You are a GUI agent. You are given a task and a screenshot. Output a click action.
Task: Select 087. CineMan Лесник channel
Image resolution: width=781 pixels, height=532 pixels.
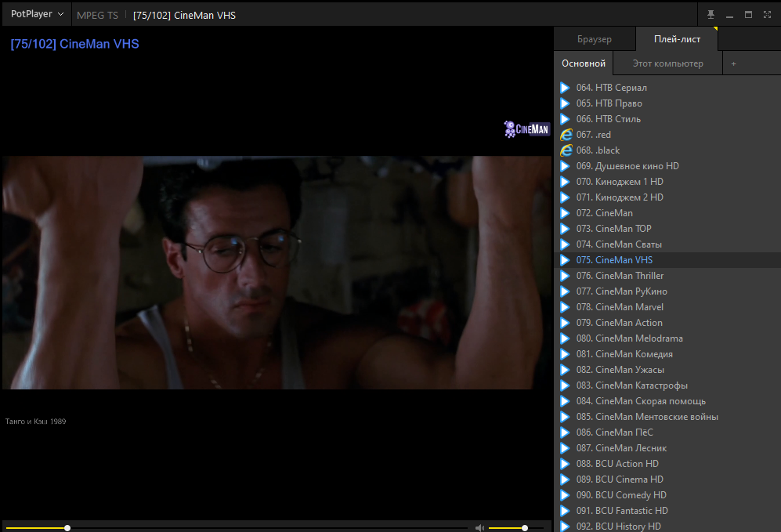621,448
